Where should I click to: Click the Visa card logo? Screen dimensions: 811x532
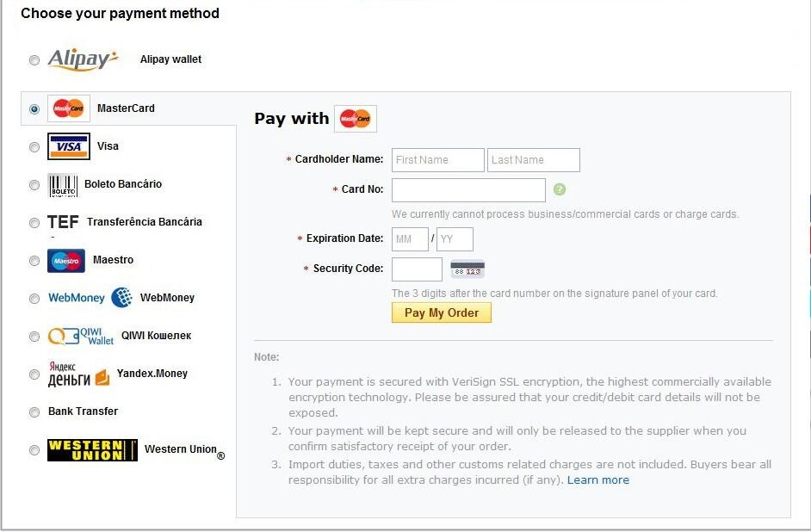[68, 146]
